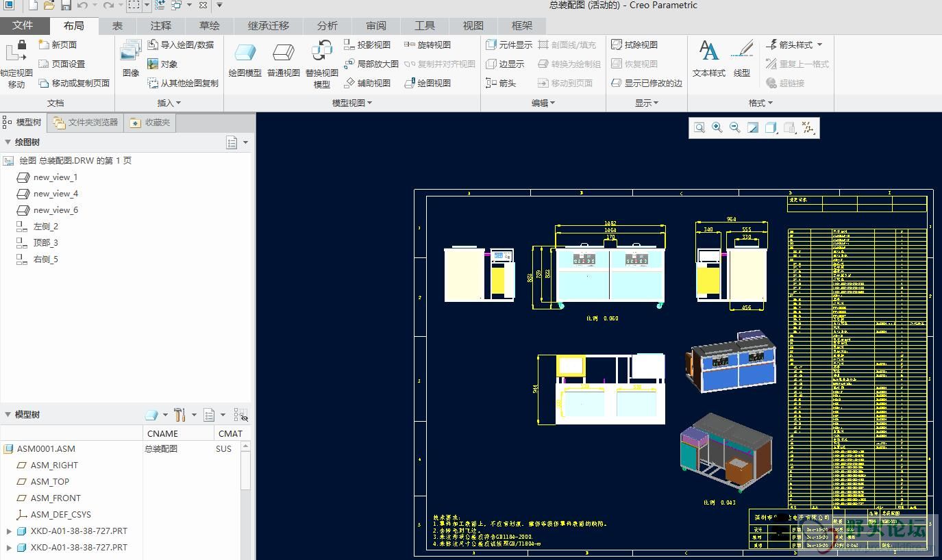The width and height of the screenshot is (942, 560).
Task: Click Refit zoom icon in graphics toolbar
Action: point(699,127)
